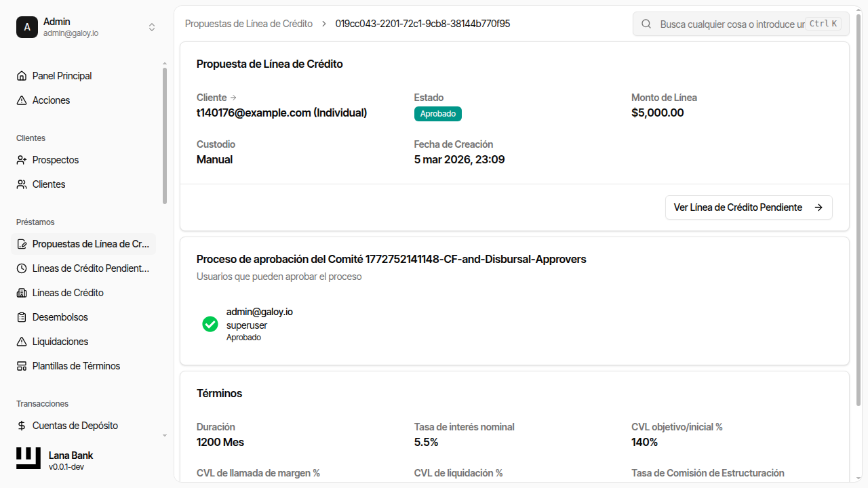The image size is (868, 488).
Task: Click the Plantillas de Términos icon
Action: click(22, 366)
